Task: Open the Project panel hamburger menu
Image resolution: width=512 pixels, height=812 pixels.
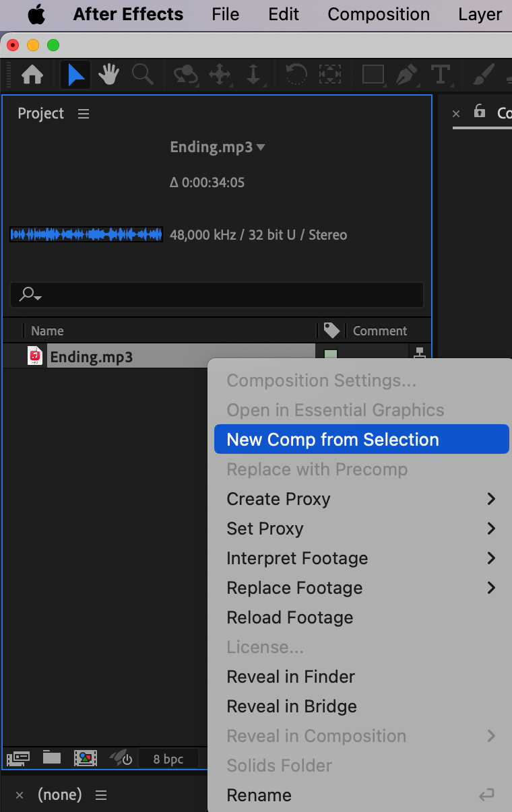Action: tap(84, 114)
